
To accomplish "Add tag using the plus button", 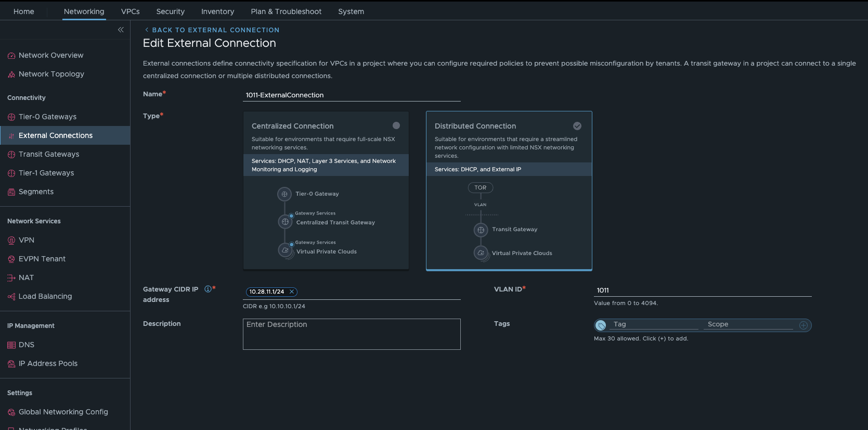I will pos(804,325).
